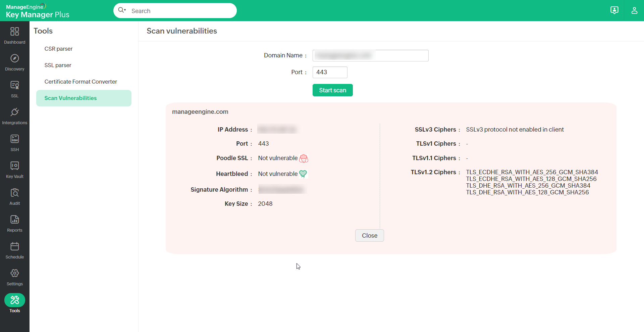Open the SSH module

15,143
